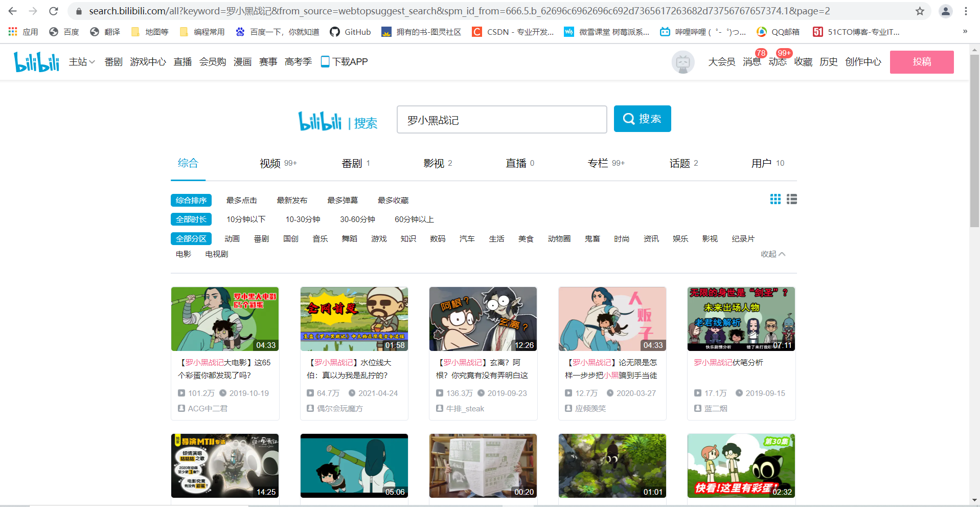980x507 pixels.
Task: Show more bookmarks with the » chevron
Action: 965,32
